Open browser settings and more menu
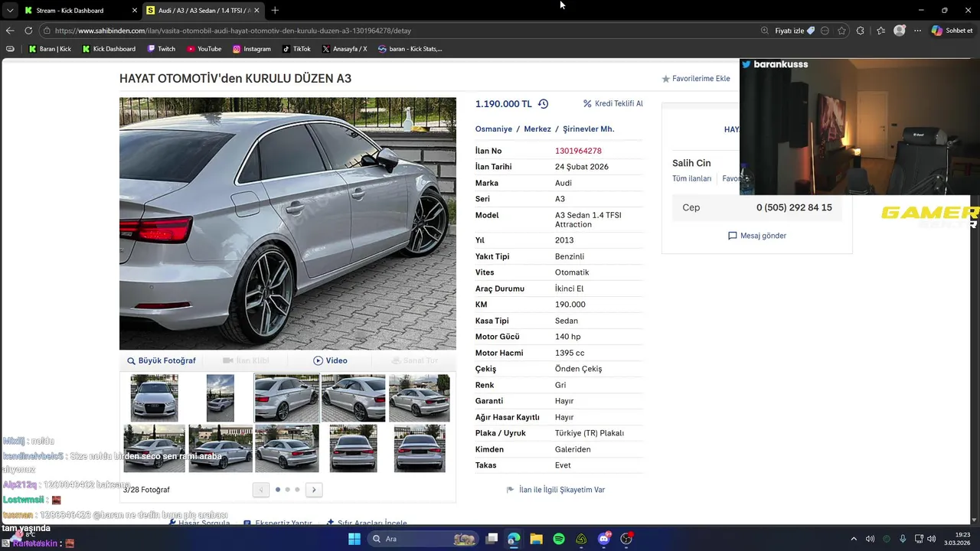The width and height of the screenshot is (980, 551). point(917,31)
